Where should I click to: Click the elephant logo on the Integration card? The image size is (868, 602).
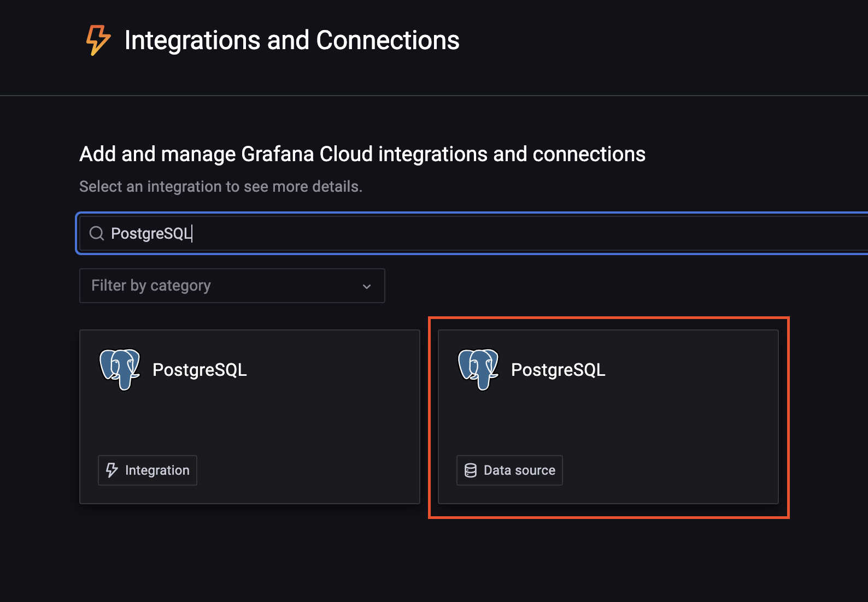pyautogui.click(x=120, y=370)
